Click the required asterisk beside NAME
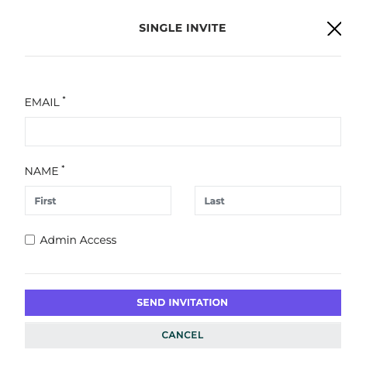The image size is (366, 367). point(63,166)
